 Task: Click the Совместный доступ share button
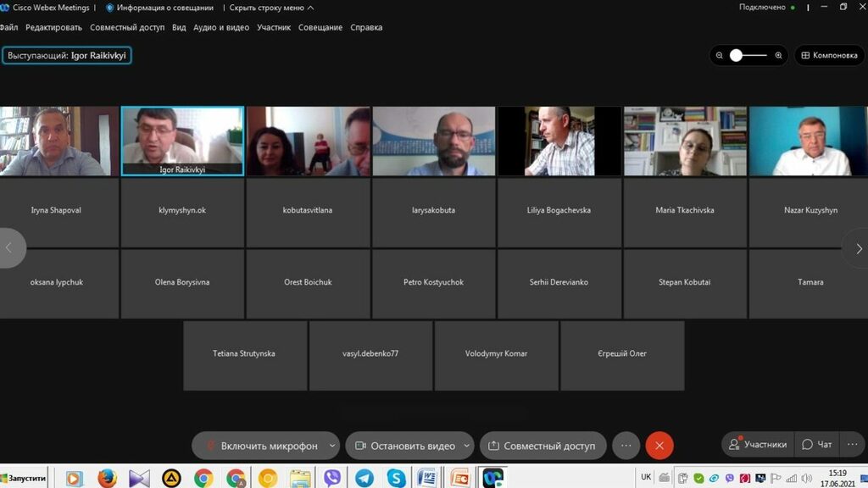coord(542,446)
